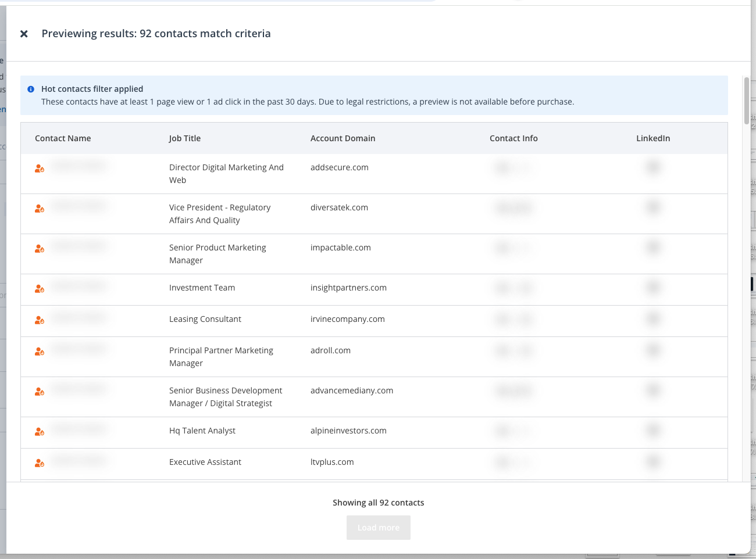This screenshot has height=559, width=756.
Task: Click hot contact icon for alpineinvestors.com row
Action: (x=40, y=432)
